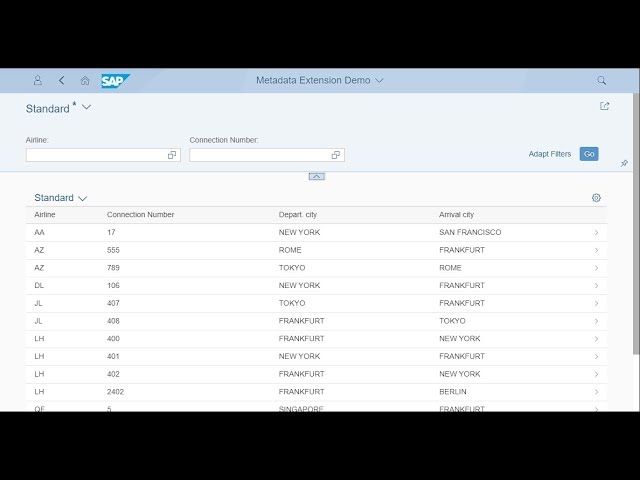Pin the header with the pin icon
This screenshot has height=480, width=640.
(624, 163)
